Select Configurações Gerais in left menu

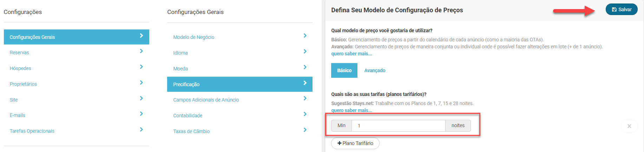(x=32, y=37)
